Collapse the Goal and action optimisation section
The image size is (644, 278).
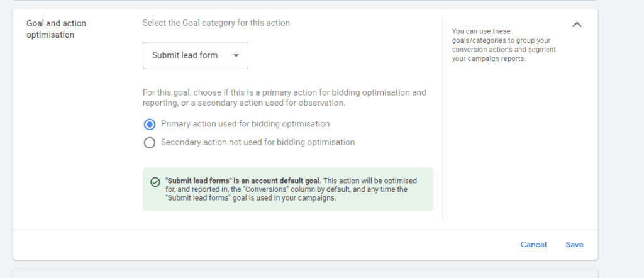(x=577, y=25)
